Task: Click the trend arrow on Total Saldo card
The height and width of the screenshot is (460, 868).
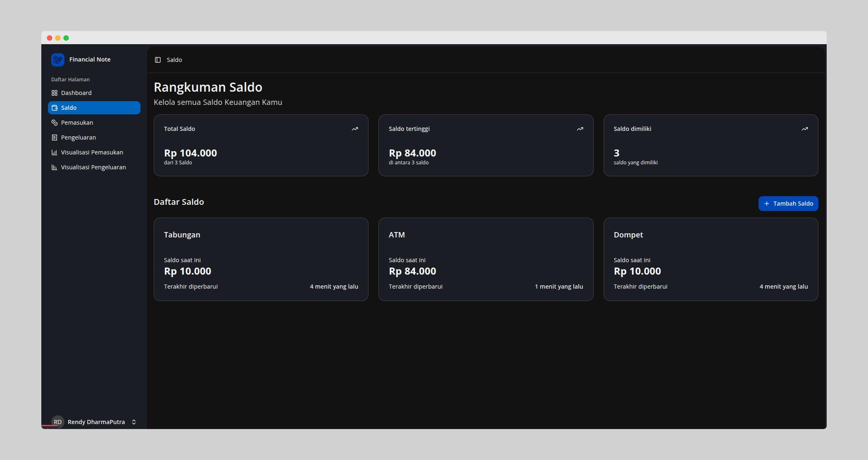Action: tap(354, 129)
